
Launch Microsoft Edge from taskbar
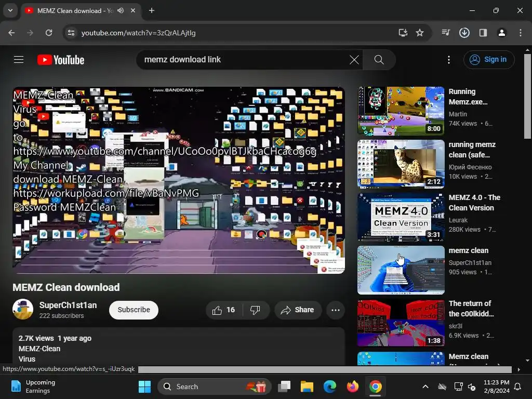point(329,387)
